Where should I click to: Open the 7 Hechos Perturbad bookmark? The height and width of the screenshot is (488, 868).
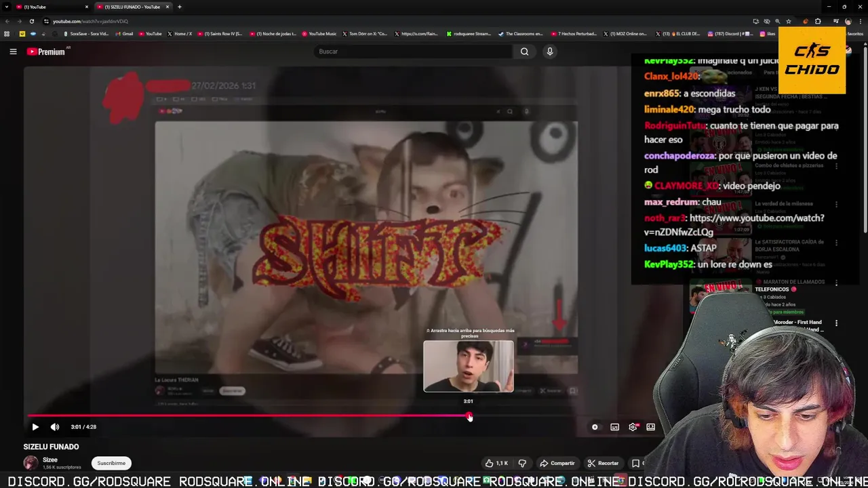point(574,34)
